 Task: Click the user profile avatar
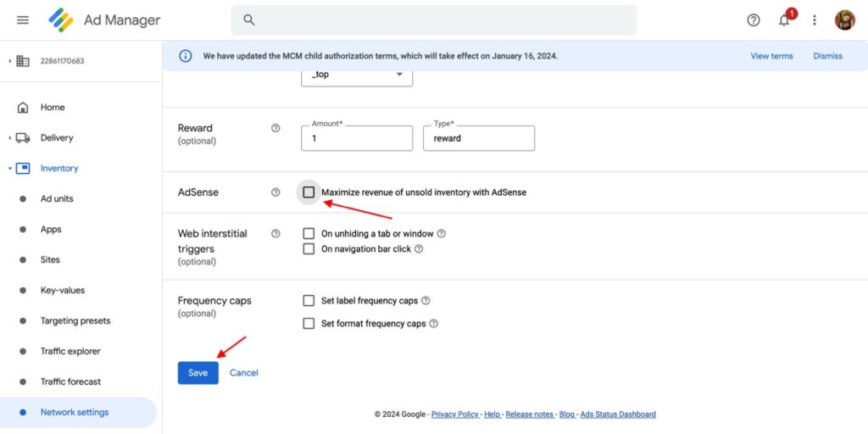click(844, 20)
